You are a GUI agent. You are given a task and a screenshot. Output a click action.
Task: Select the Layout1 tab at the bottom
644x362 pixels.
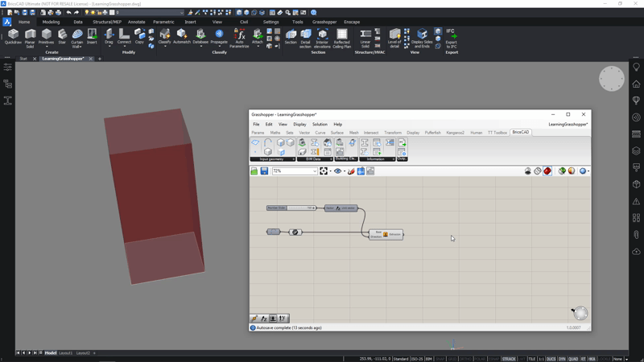pos(65,353)
